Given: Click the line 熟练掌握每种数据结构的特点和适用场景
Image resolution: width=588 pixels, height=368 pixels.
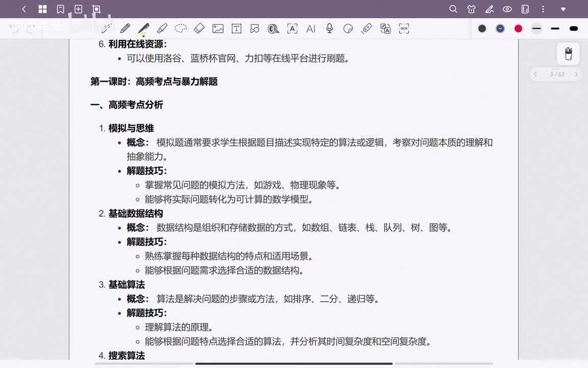Looking at the screenshot, I should 229,256.
